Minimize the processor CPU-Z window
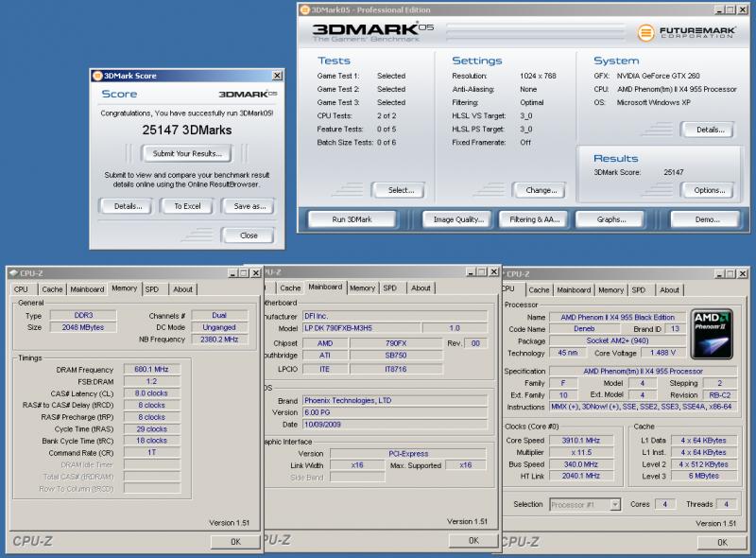The image size is (756, 558). 719,273
